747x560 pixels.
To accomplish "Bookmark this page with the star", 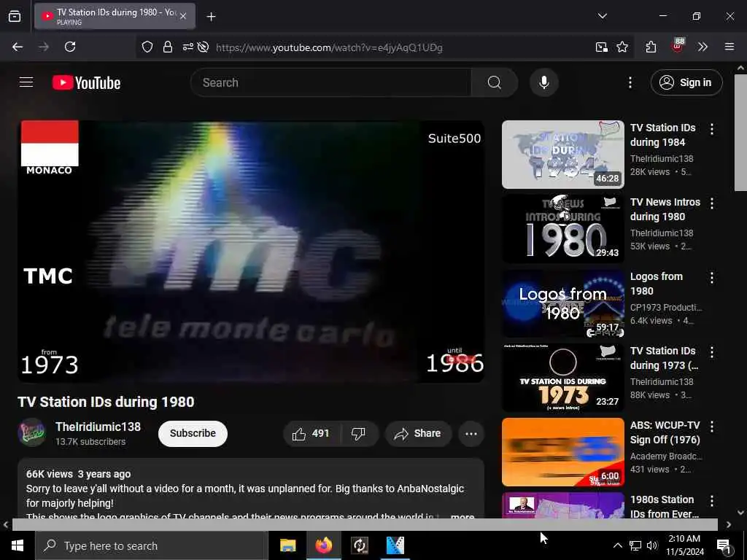I will pos(622,47).
